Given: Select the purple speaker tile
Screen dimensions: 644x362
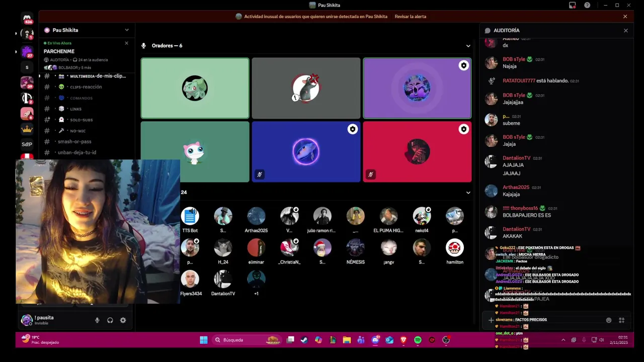Looking at the screenshot, I should (x=417, y=88).
